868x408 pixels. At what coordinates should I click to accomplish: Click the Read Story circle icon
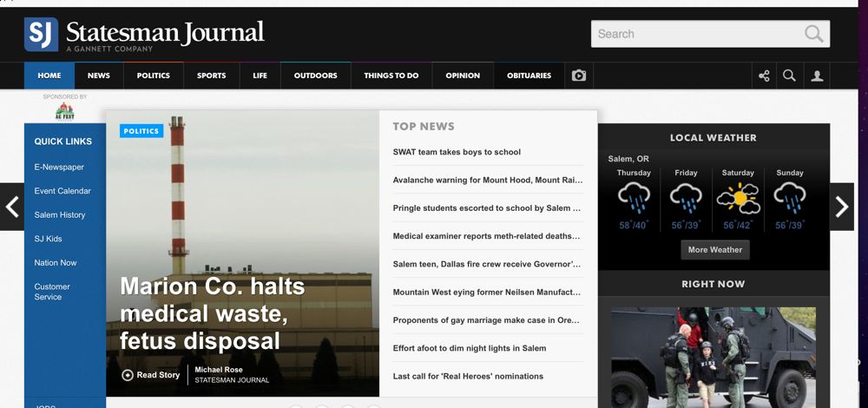coord(128,375)
